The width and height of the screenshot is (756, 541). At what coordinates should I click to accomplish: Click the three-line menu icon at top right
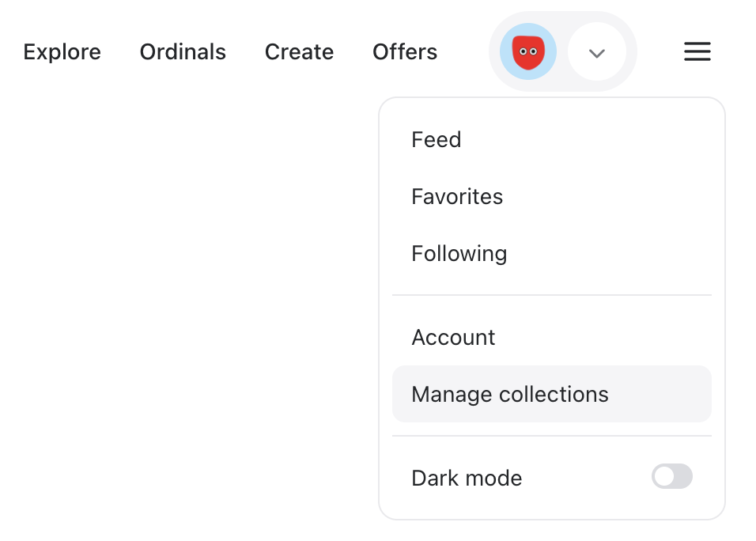(x=697, y=51)
